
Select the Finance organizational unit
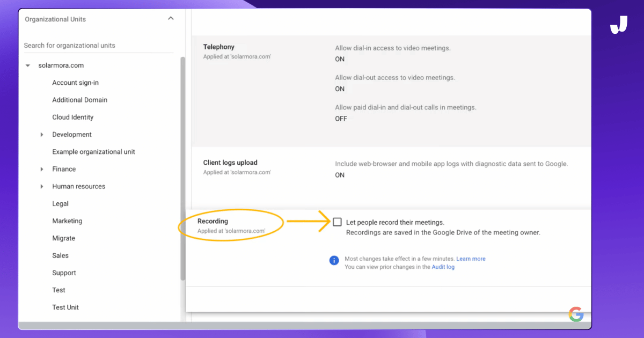click(64, 169)
